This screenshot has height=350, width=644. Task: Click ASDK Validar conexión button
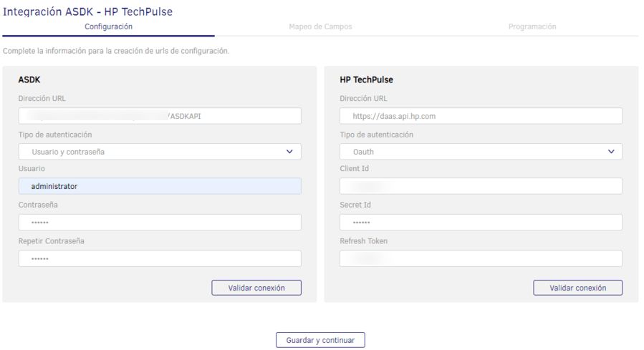point(256,288)
